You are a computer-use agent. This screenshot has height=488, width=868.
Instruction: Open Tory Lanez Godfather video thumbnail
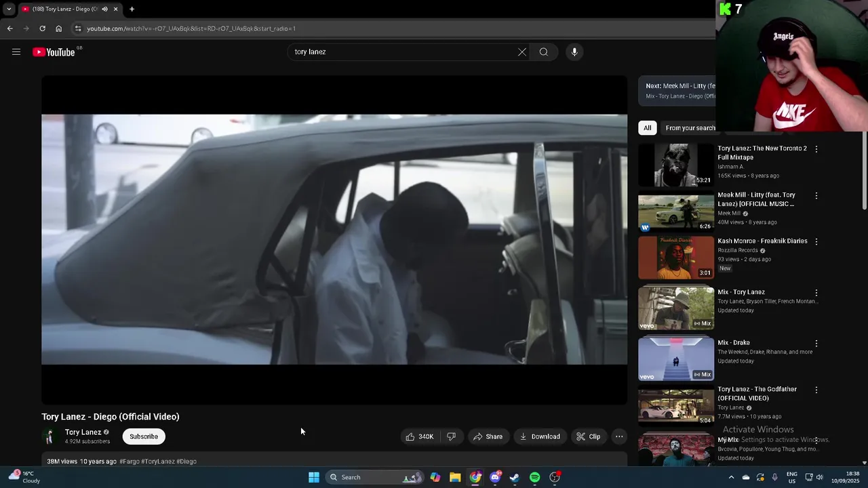click(676, 405)
